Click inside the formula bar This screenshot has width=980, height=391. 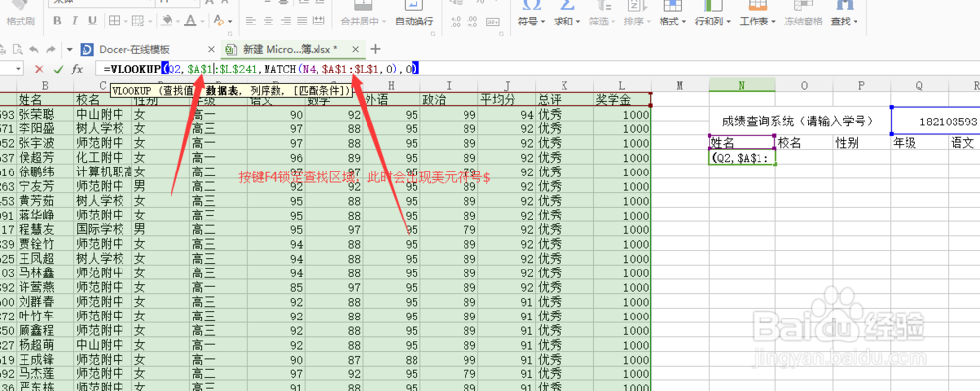point(537,69)
